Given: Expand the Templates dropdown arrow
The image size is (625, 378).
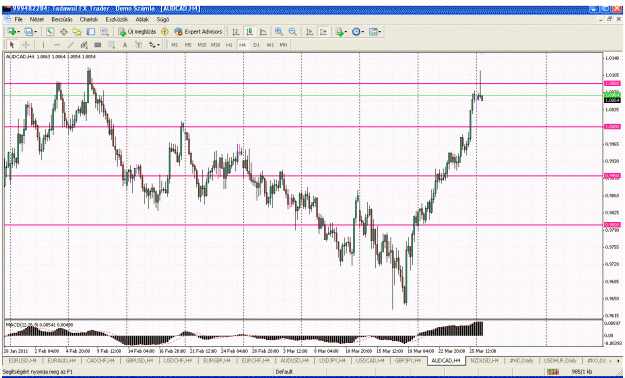Looking at the screenshot, I should 379,32.
